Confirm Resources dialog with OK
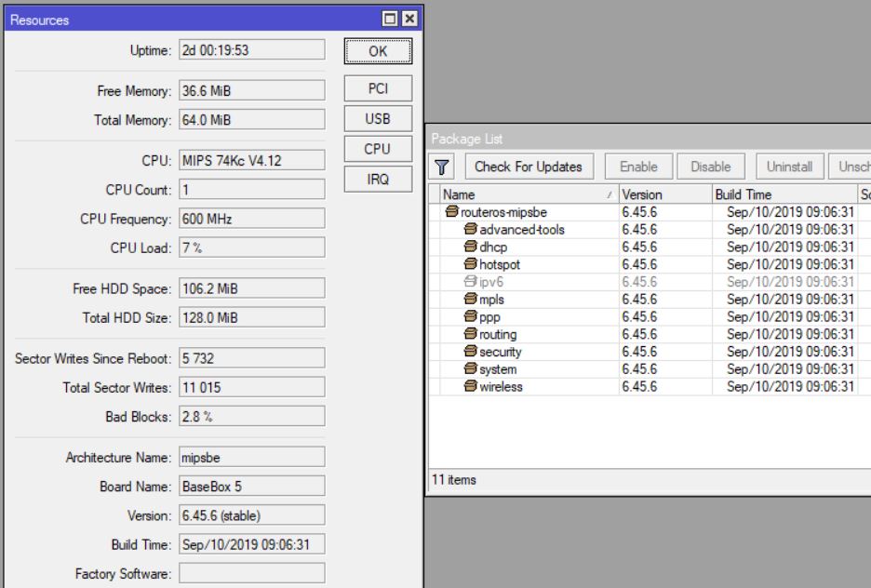871x588 pixels. click(x=378, y=51)
